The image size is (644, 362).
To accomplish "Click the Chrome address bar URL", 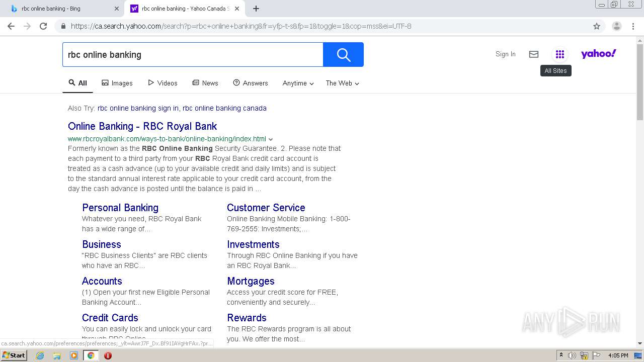I will point(241,26).
